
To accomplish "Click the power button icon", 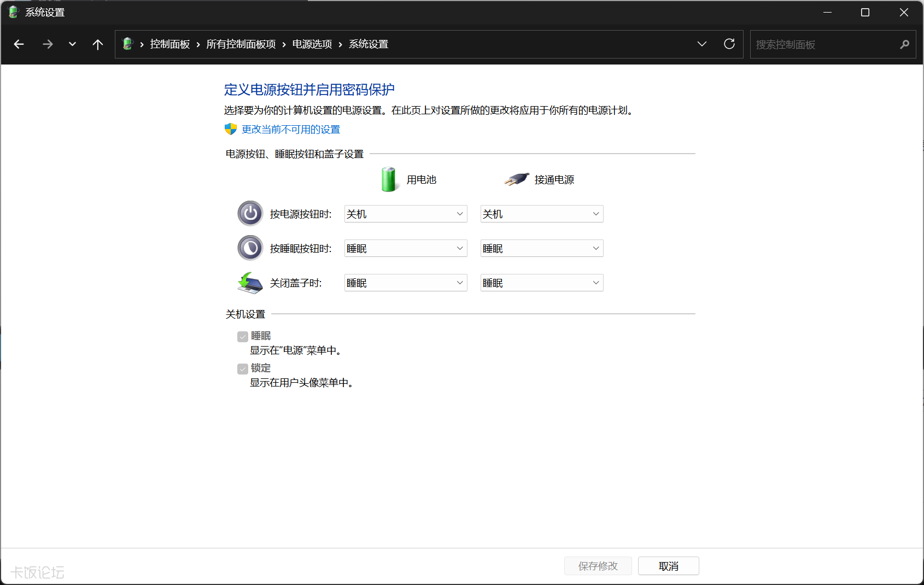I will point(250,214).
